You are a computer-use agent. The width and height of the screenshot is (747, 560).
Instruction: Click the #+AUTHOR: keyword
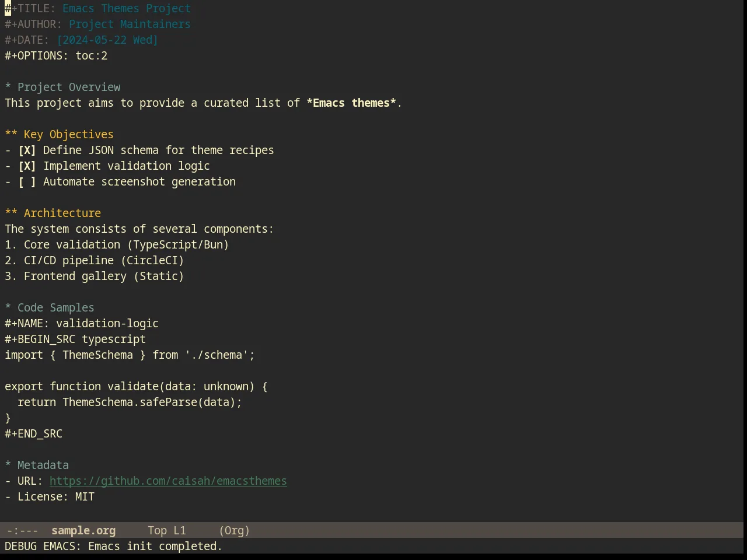(33, 24)
